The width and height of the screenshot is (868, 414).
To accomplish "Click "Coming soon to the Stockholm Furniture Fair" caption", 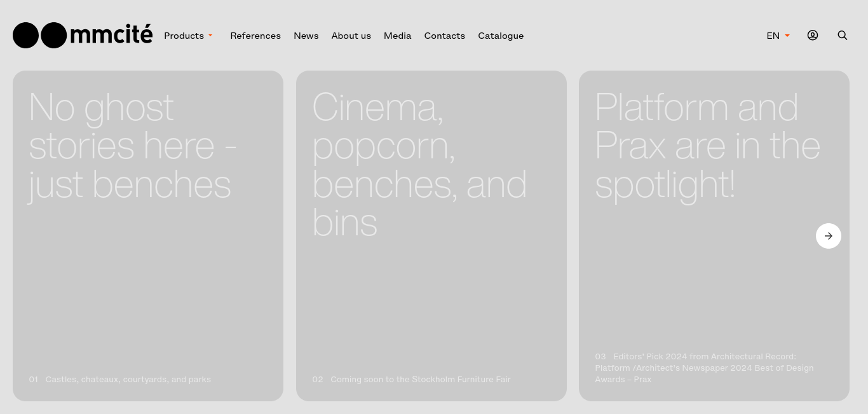I will click(421, 380).
